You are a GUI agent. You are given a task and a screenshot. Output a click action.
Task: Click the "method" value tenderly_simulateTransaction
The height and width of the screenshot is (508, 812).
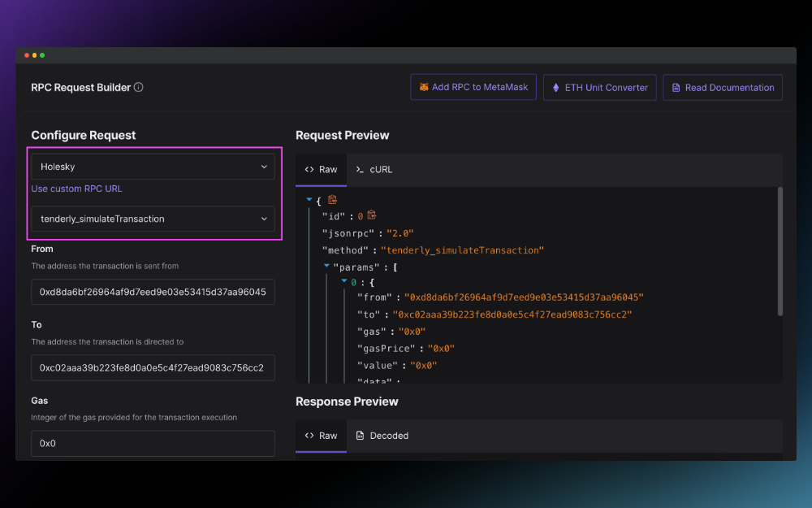[x=463, y=250]
